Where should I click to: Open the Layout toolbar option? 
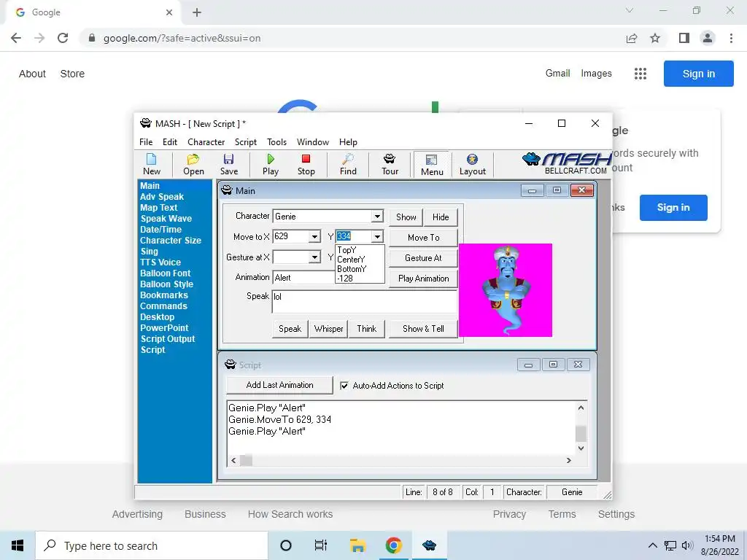coord(472,165)
